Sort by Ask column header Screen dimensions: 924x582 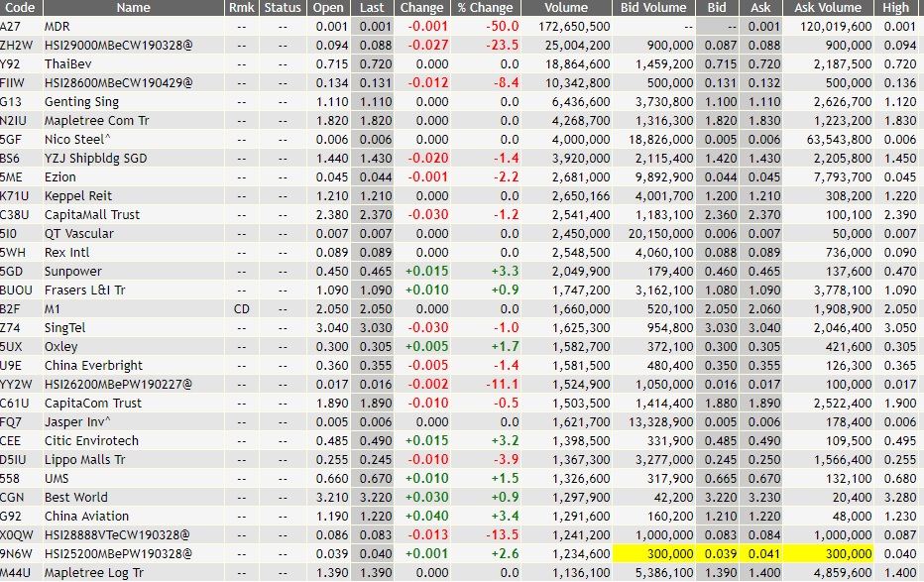(x=760, y=8)
